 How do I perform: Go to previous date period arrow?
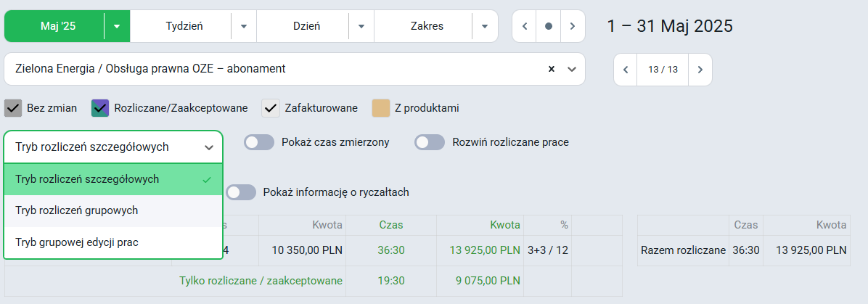tap(524, 26)
